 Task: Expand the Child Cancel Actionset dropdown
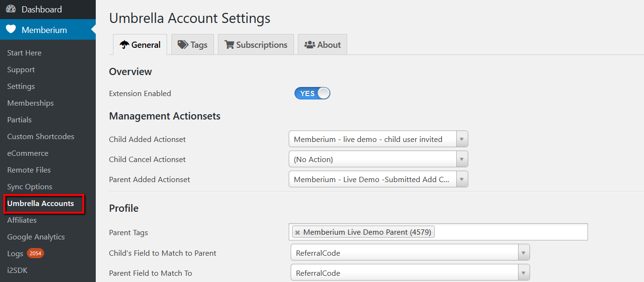pos(378,159)
